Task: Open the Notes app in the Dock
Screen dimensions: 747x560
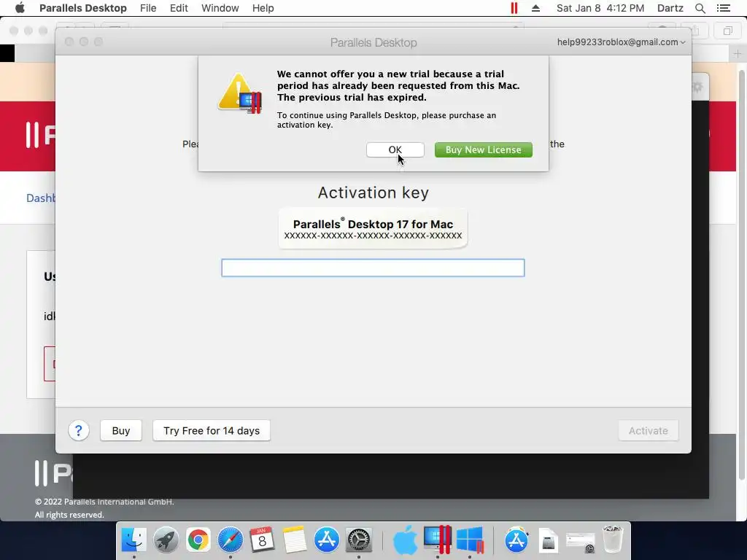Action: [294, 540]
